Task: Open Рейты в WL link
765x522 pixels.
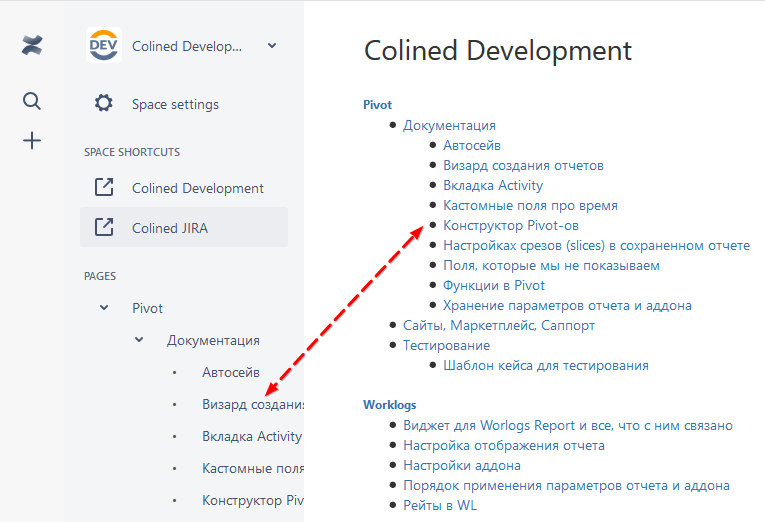Action: click(x=440, y=505)
